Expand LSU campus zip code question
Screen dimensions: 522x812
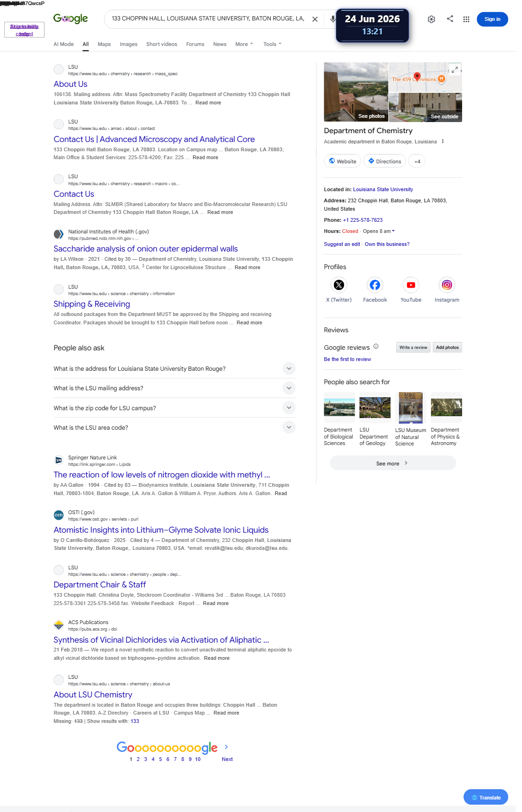pyautogui.click(x=175, y=408)
